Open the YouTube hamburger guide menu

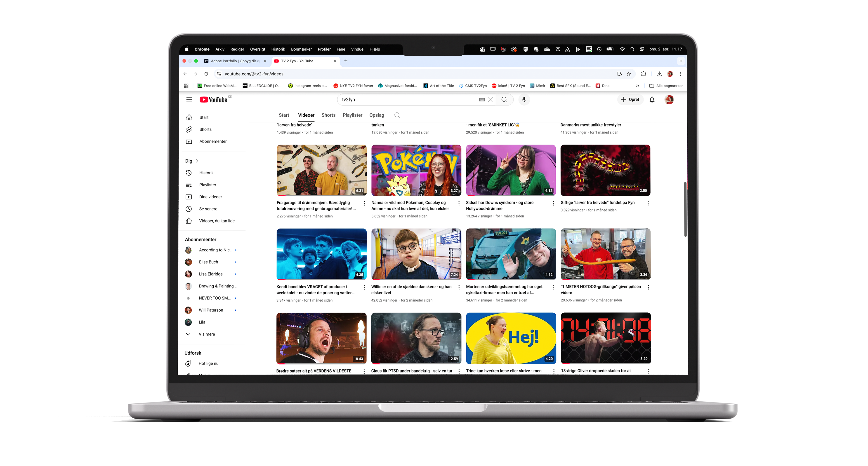[x=189, y=100]
